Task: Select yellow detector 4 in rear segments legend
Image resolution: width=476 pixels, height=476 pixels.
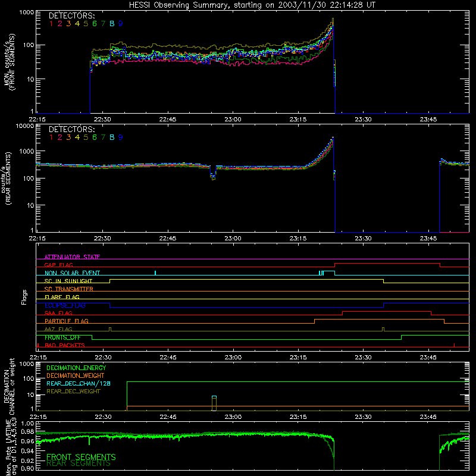Action: (77, 137)
